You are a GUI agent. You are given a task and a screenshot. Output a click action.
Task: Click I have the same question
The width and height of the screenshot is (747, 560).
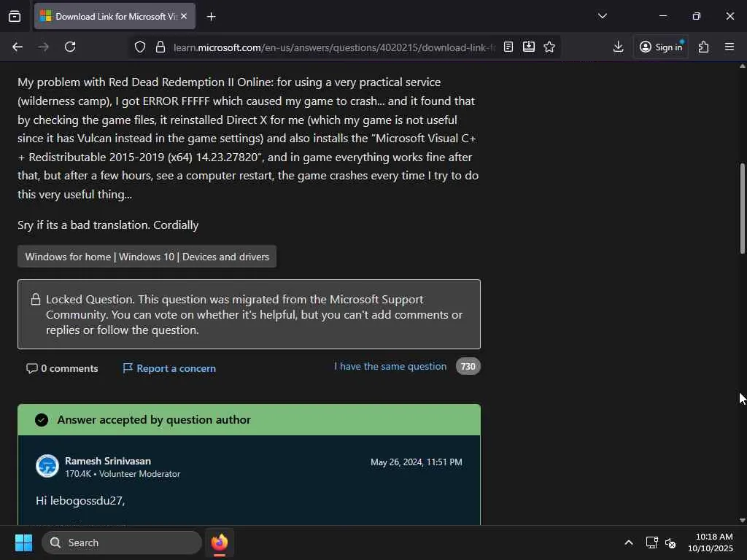[x=390, y=366]
